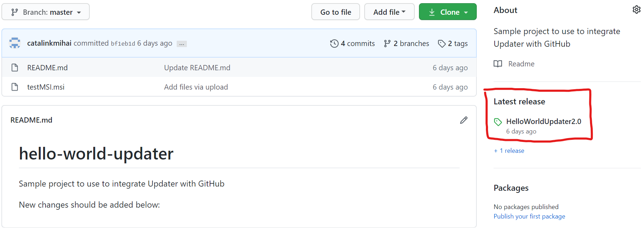Open the testMSI.msi file

(x=46, y=87)
